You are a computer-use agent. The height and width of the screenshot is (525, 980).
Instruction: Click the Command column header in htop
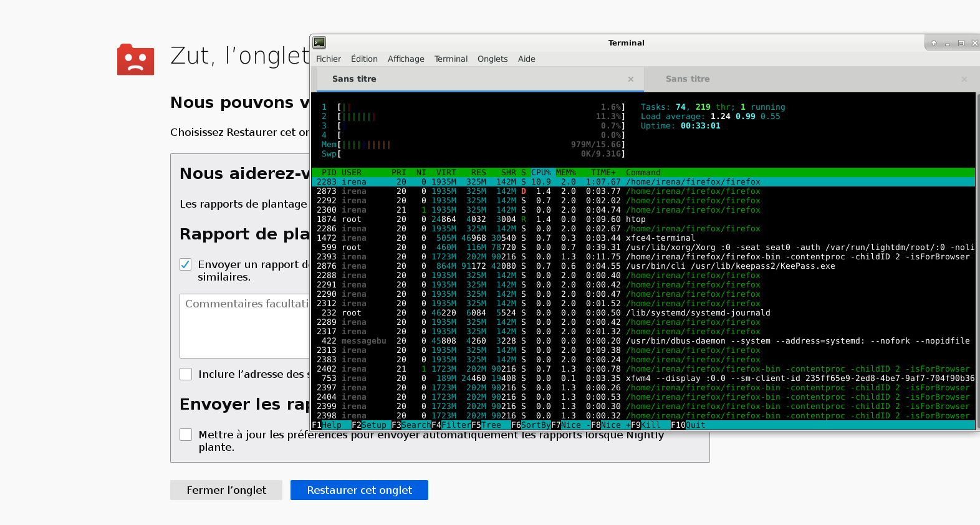pyautogui.click(x=643, y=173)
